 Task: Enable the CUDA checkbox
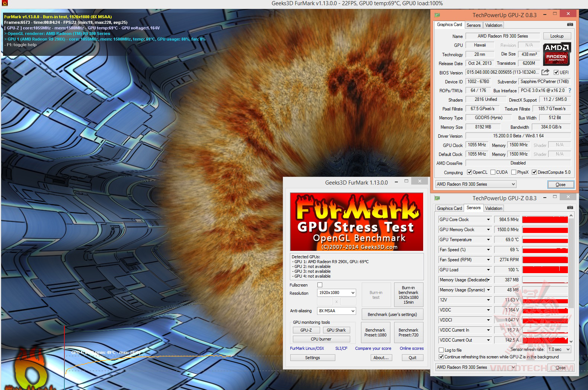(x=493, y=172)
